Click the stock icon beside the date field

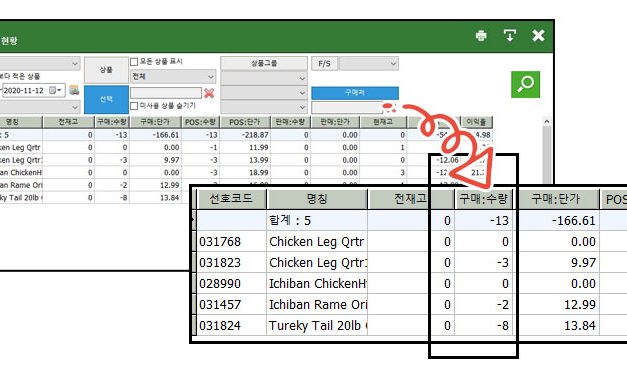tap(74, 90)
